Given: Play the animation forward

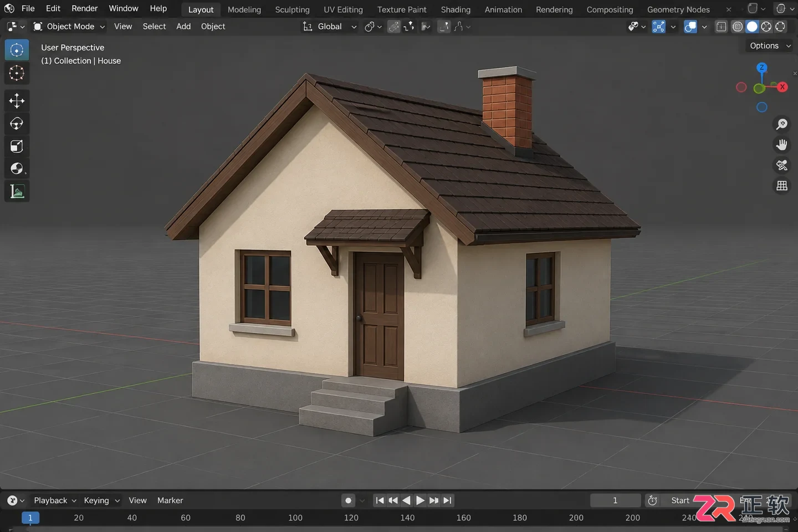Looking at the screenshot, I should click(x=420, y=500).
